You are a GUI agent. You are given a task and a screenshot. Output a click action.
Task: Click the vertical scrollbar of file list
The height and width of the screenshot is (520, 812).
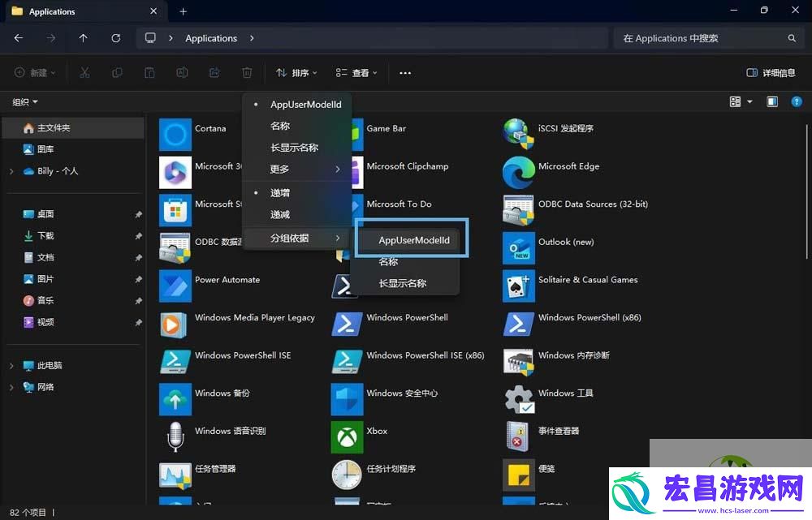coord(807,191)
